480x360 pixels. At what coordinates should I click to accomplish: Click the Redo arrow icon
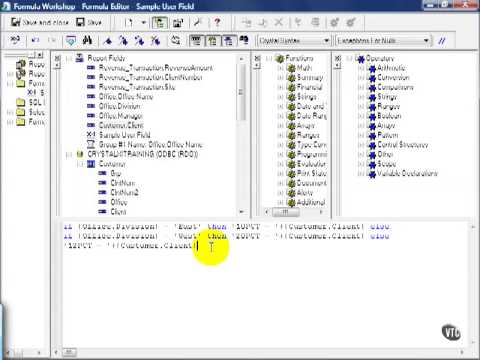click(52, 40)
